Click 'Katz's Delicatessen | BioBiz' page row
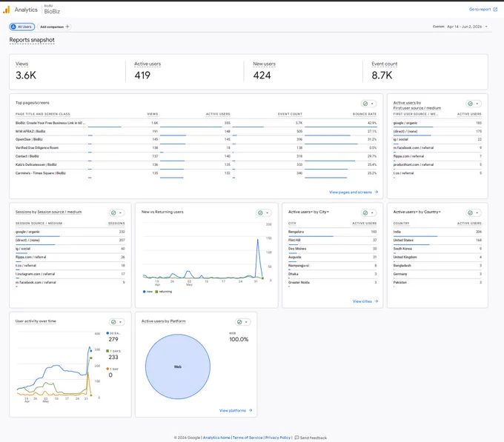504x442 pixels. click(x=196, y=164)
